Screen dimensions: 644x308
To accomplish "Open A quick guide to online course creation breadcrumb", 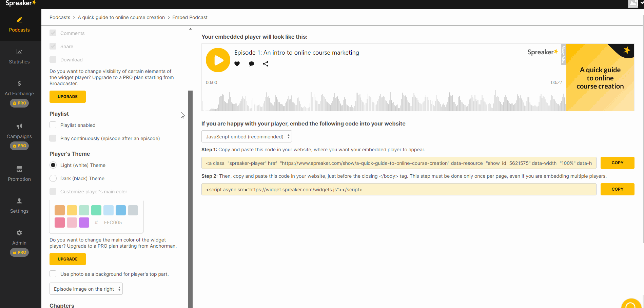I will [x=121, y=17].
